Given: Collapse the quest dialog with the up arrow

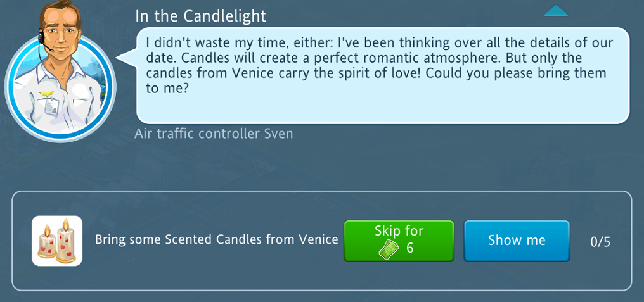Looking at the screenshot, I should [556, 11].
